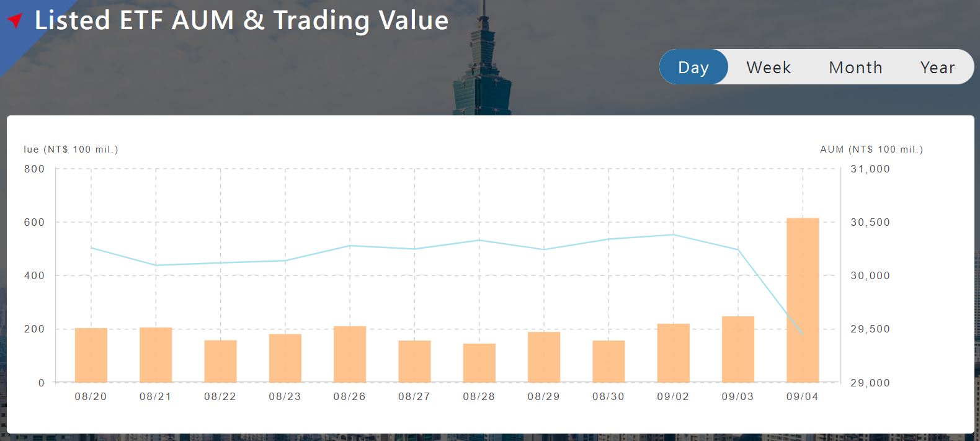980x441 pixels.
Task: Click the 08/20 trading value bar
Action: coord(91,355)
